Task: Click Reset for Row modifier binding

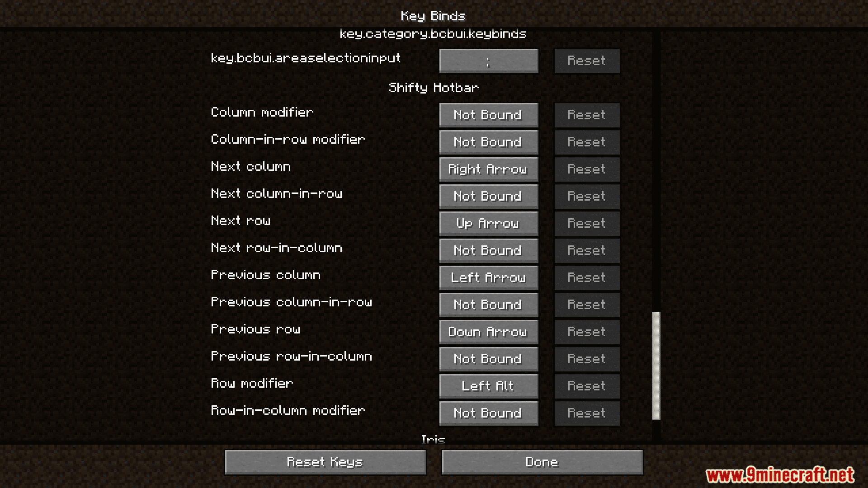Action: (x=586, y=385)
